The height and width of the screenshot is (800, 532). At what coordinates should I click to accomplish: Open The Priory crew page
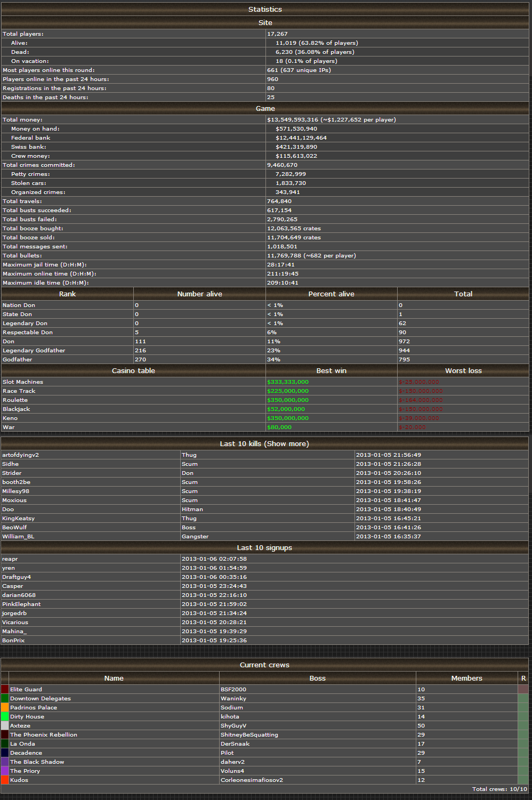[25, 771]
